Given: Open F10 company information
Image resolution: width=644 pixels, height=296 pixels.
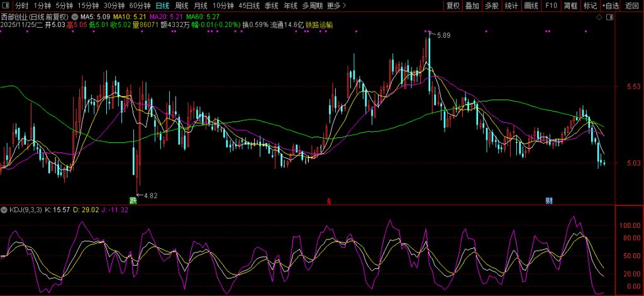Looking at the screenshot, I should point(551,6).
